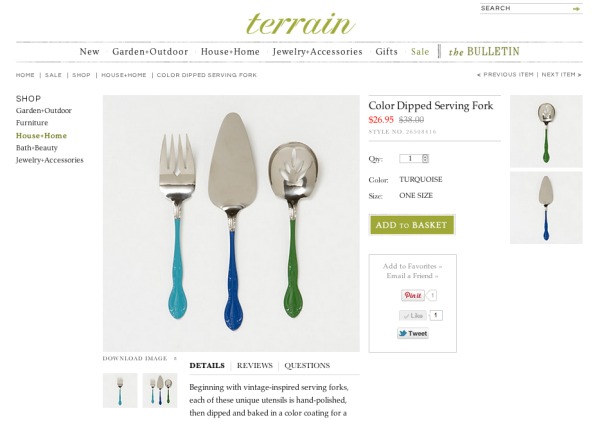Add the item to basket
The image size is (600, 422).
[412, 225]
